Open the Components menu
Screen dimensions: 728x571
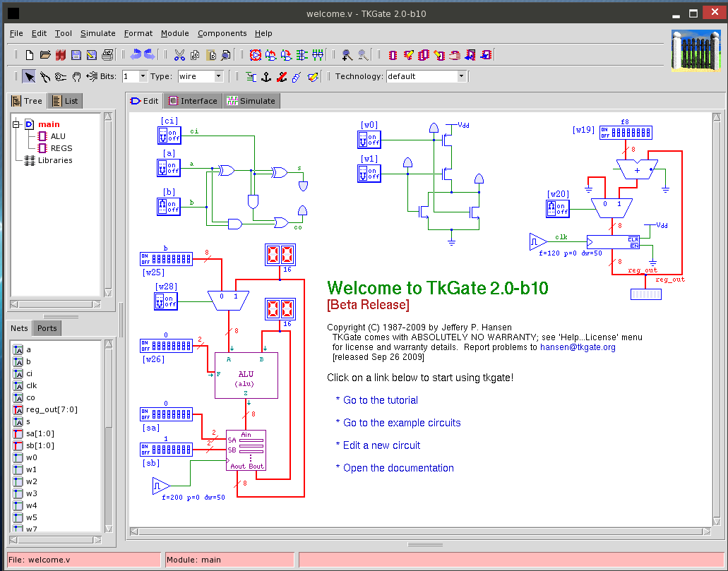222,33
